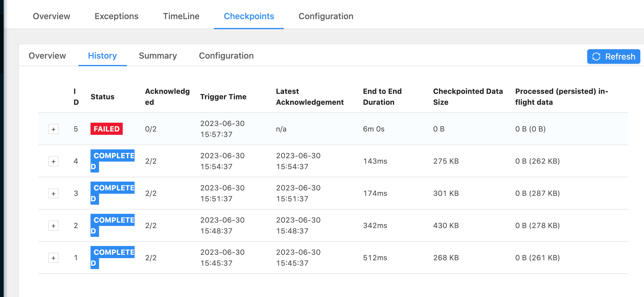Open the Summary sub-tab
The image size is (644, 297).
pos(158,56)
